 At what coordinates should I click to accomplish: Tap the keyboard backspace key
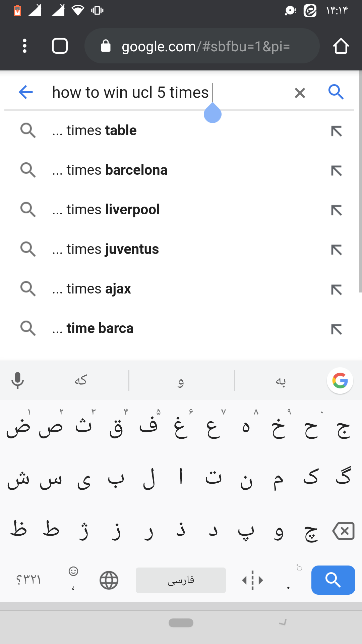point(344,531)
